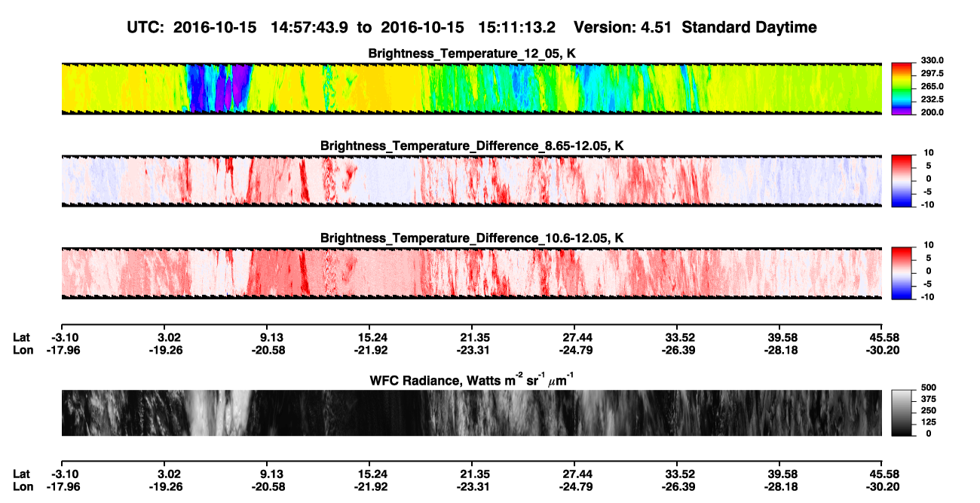This screenshot has height=503, width=980.
Task: Click the Lat label under the 10.6-12.05 panel
Action: point(22,337)
